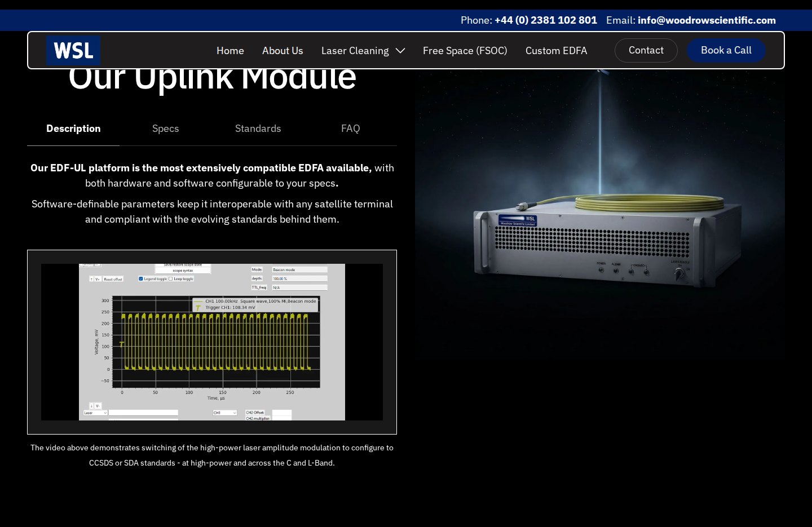Switch to the Standards tab

pos(258,129)
